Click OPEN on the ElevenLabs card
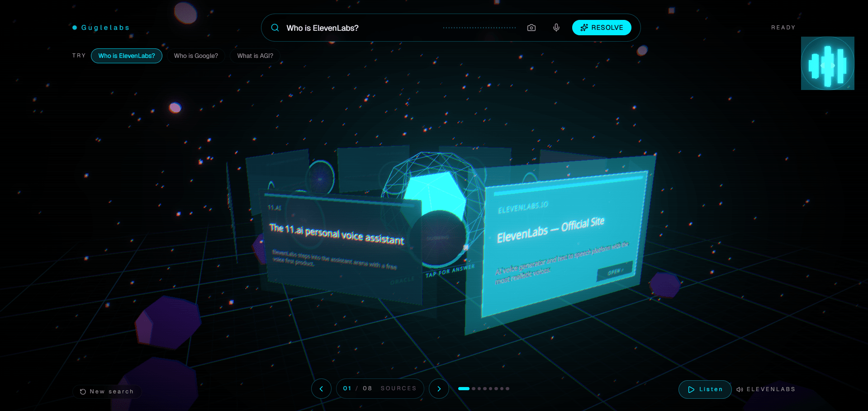The image size is (868, 411). tap(615, 272)
